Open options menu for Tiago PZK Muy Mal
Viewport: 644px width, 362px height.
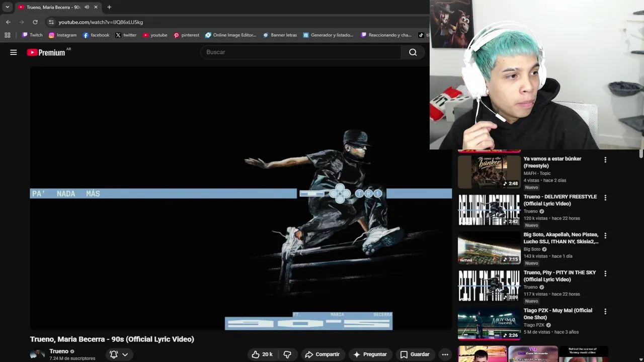pos(605,311)
